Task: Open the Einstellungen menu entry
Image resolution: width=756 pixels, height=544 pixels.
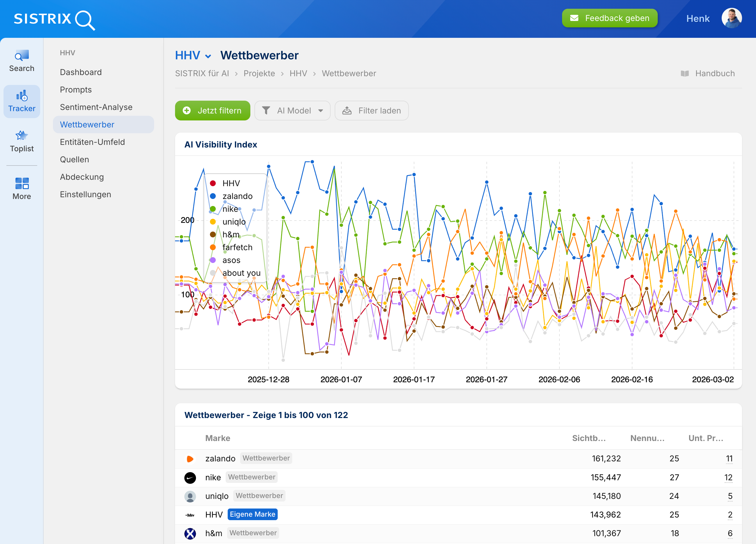Action: [86, 194]
